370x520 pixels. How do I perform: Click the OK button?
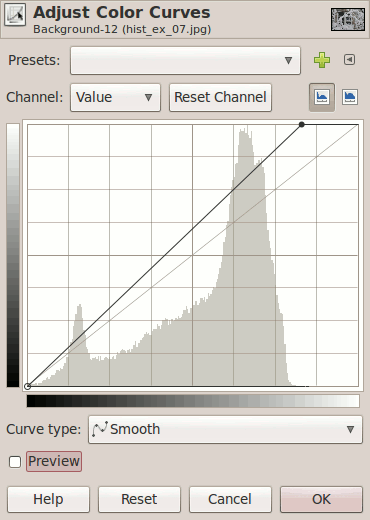pos(321,499)
